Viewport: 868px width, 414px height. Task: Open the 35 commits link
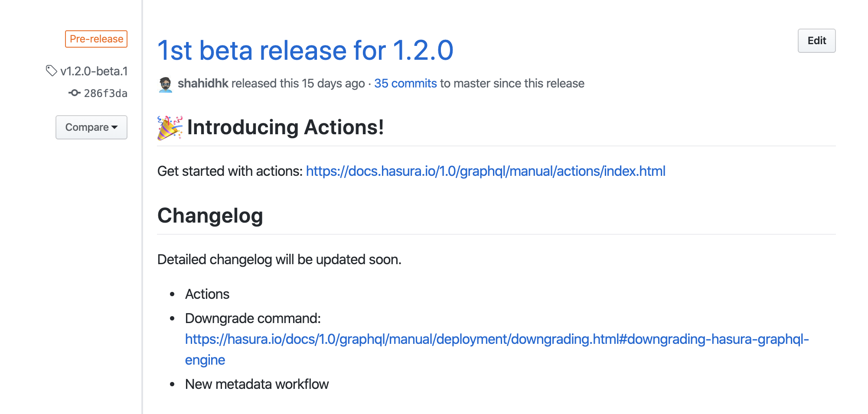coord(405,84)
